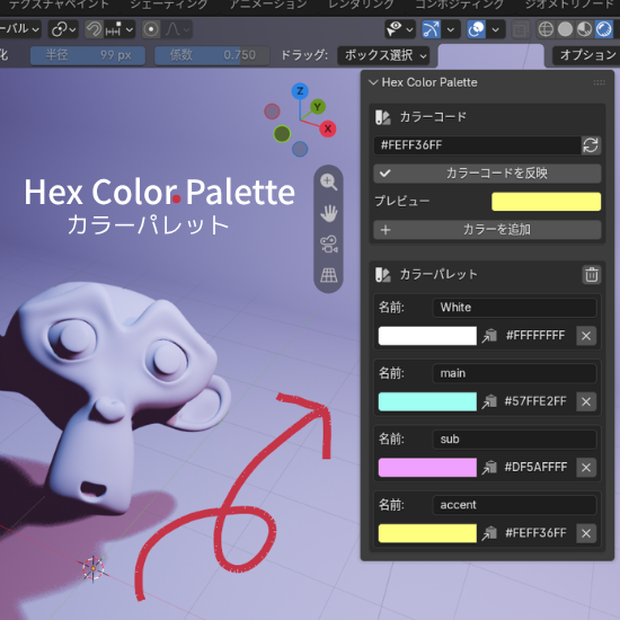Click the negative X axis gizmo circle
This screenshot has height=620, width=620.
point(272,112)
